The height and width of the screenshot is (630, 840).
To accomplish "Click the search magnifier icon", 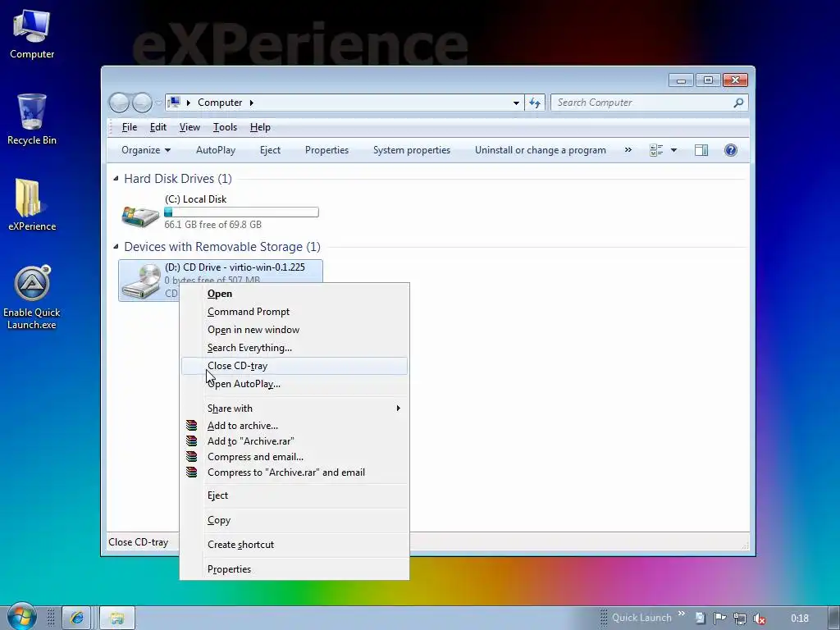I will (x=738, y=103).
